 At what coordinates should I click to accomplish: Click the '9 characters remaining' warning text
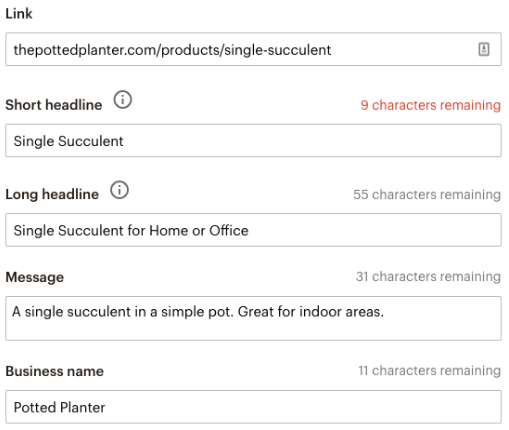[x=430, y=105]
